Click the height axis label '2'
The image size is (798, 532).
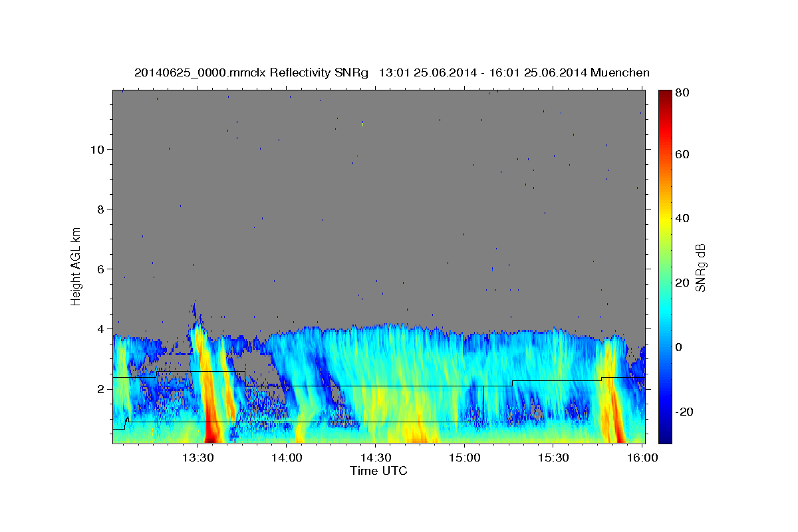pos(100,389)
